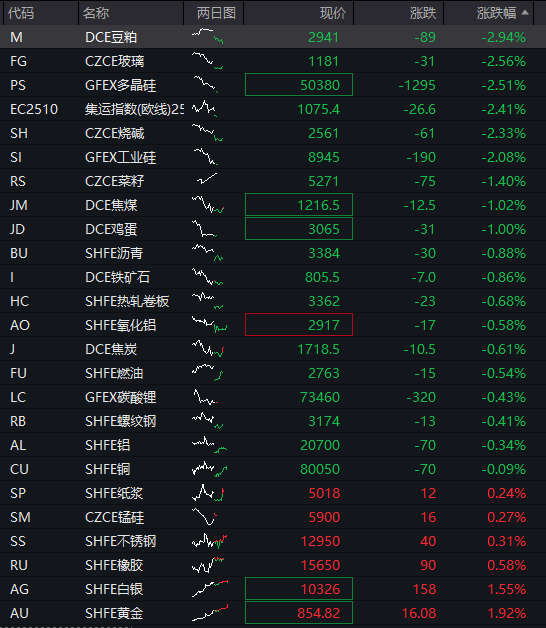
Task: Click the SHFE铜 mini trend chart
Action: click(210, 469)
